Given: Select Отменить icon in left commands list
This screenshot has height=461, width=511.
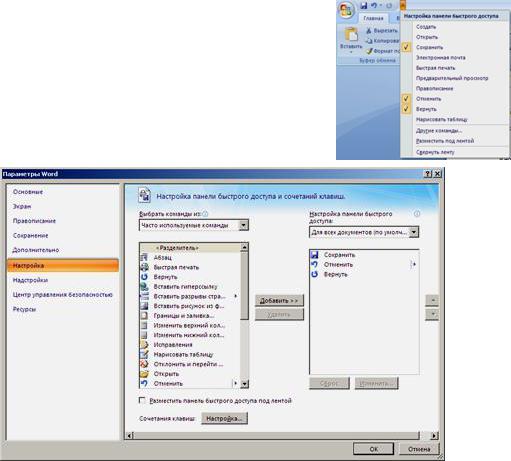Looking at the screenshot, I should (144, 383).
